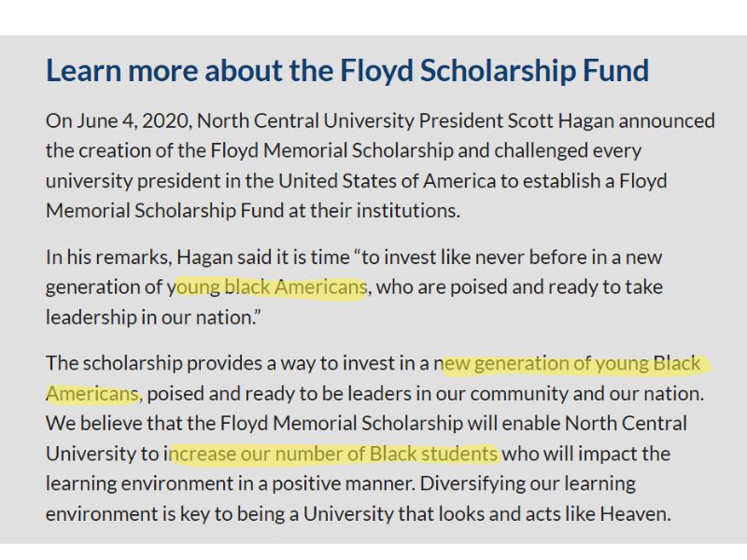Click the highlighted text 'new generation of young Black'
The height and width of the screenshot is (560, 747).
pos(567,363)
